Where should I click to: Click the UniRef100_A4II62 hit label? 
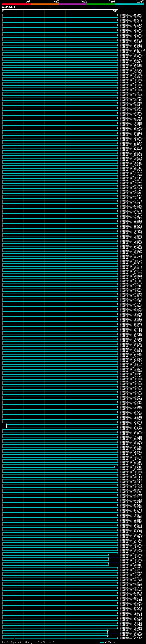pos(131,635)
